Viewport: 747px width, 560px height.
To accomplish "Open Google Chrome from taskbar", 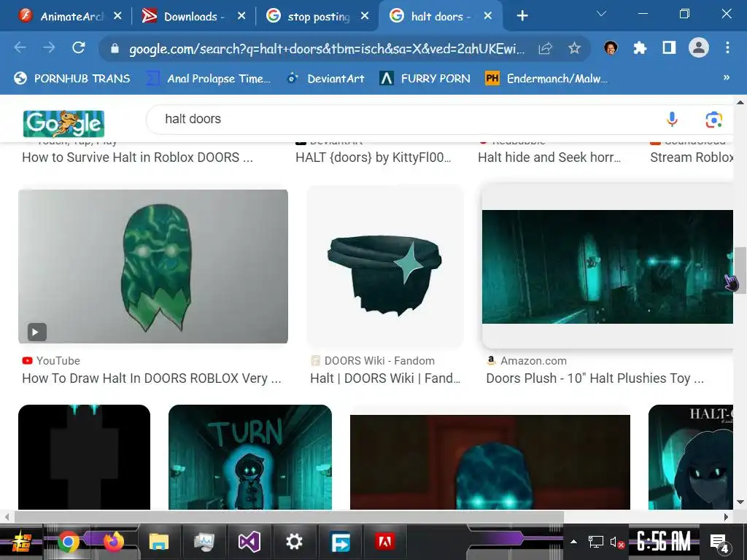I will point(68,542).
